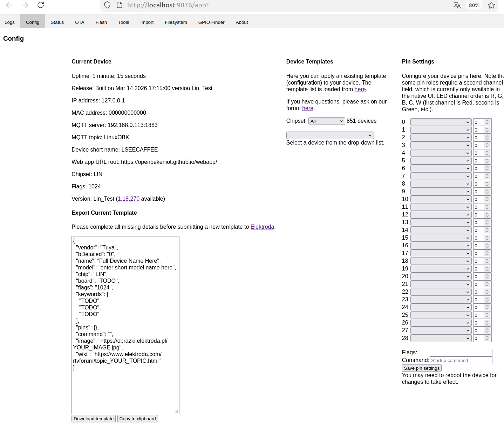
Task: Reload the current page
Action: click(41, 5)
